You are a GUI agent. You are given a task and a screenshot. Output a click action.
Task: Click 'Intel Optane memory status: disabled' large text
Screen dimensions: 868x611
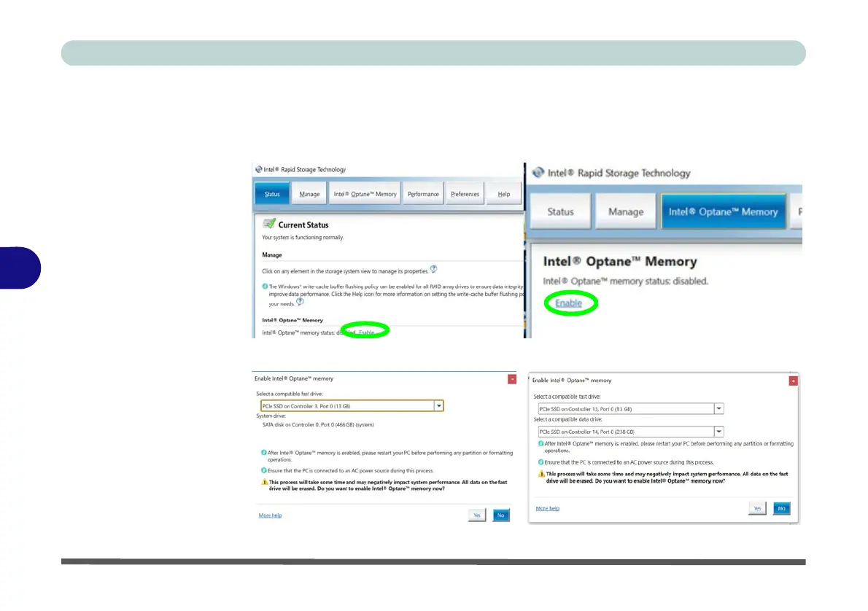625,281
